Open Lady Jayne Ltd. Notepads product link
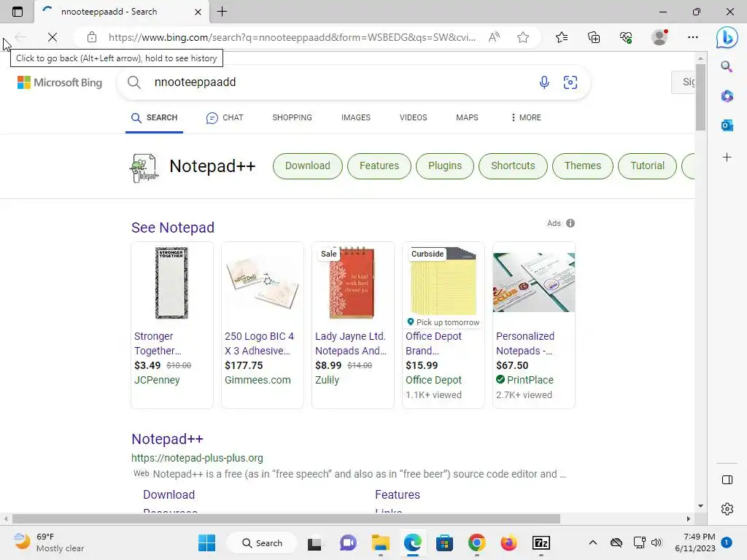This screenshot has width=747, height=560. 351,343
